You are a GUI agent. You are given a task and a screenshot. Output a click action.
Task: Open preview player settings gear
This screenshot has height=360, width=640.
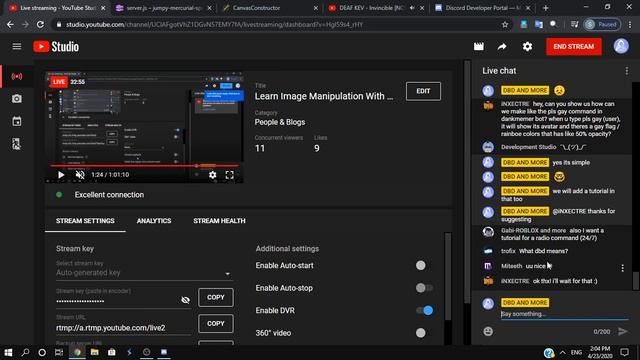coord(212,175)
